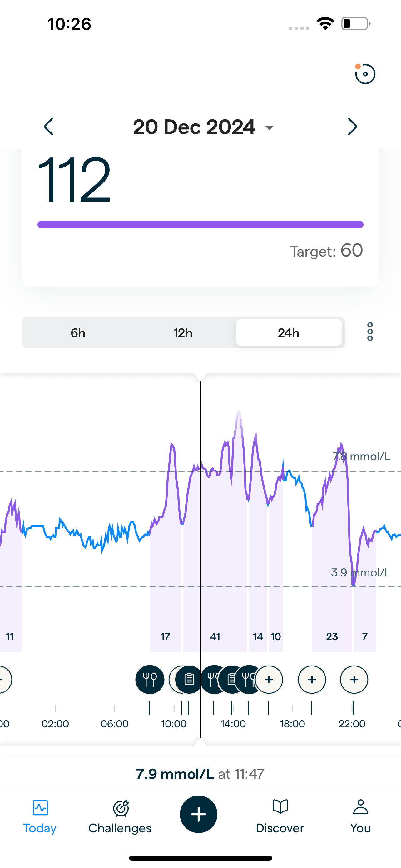
Task: Add event at the 19:00 plus marker
Action: point(312,680)
